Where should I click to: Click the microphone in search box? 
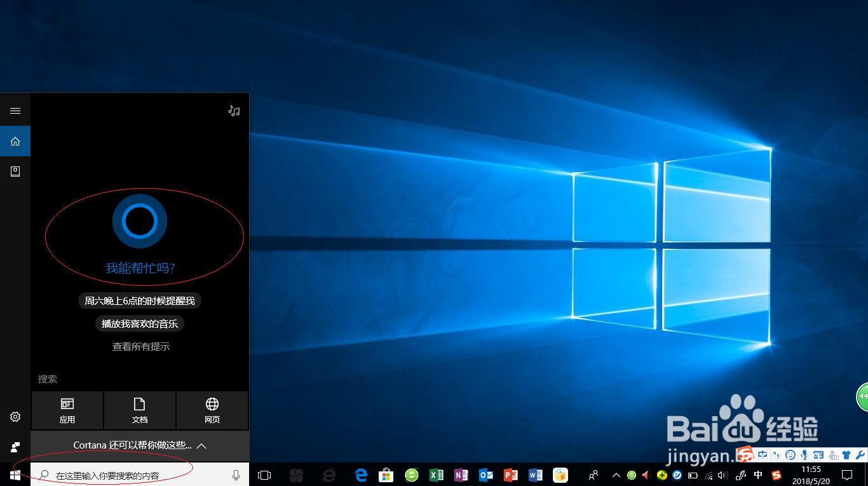tap(236, 475)
